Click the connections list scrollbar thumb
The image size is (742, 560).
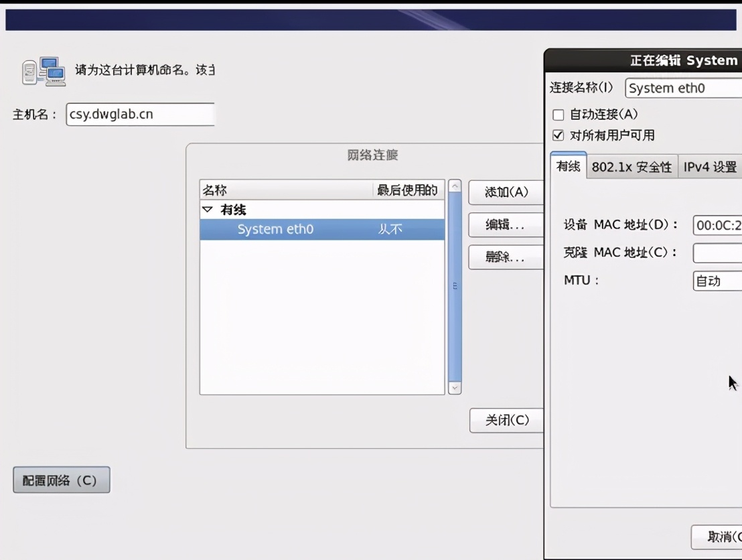[x=455, y=287]
